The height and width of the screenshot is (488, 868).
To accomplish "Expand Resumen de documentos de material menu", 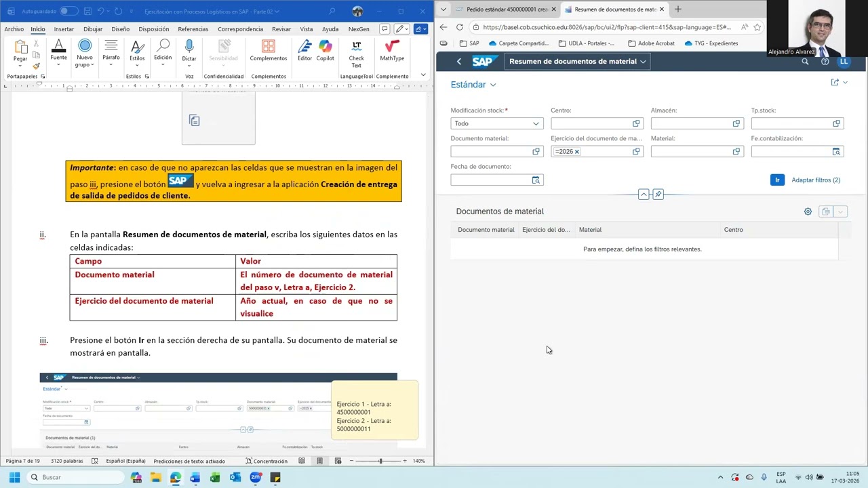I will click(578, 62).
